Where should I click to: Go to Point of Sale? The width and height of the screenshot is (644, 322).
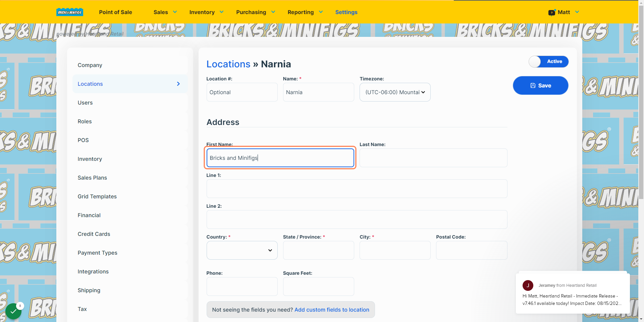115,12
